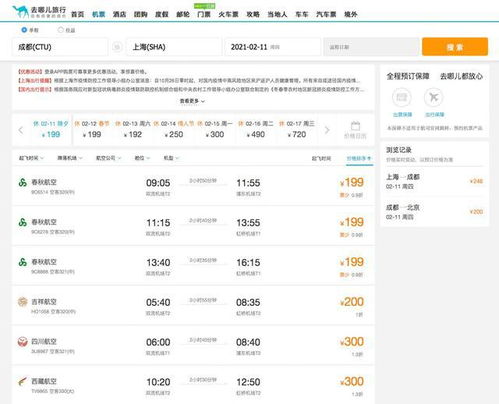This screenshot has width=499, height=404.
Task: Open aircraft type (机型) filter dropdown
Action: tap(171, 158)
